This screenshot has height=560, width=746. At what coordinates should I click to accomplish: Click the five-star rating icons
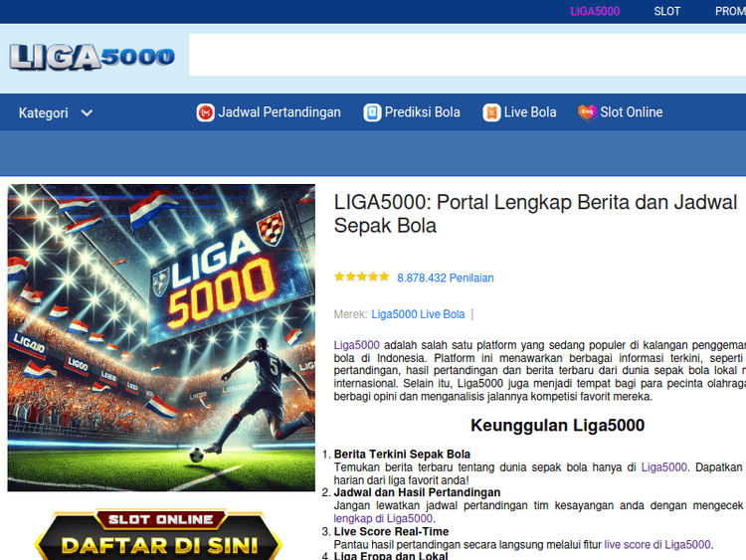click(x=362, y=277)
